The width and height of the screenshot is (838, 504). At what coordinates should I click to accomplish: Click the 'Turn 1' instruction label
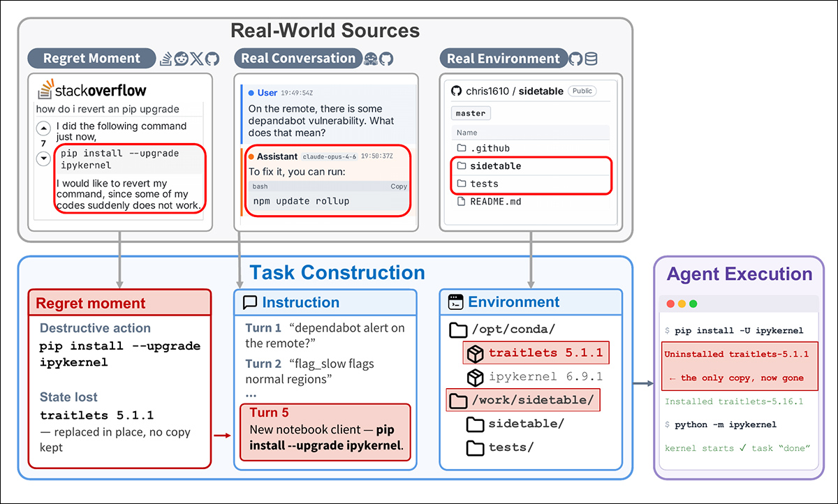(263, 327)
